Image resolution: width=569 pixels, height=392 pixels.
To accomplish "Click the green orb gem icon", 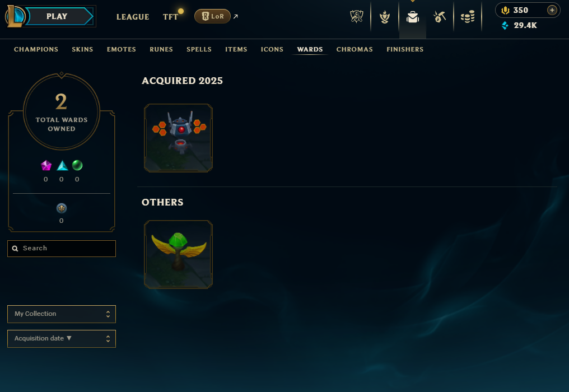I will (77, 166).
